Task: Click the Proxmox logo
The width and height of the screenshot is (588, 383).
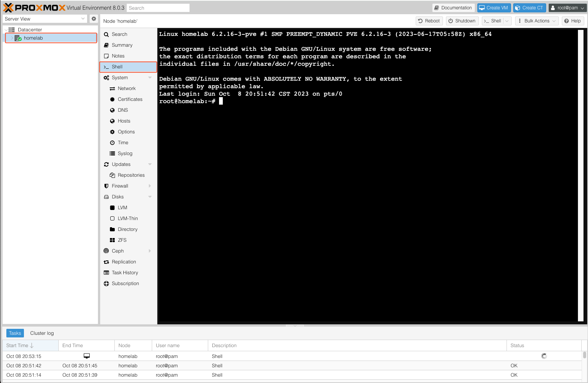Action: 34,8
